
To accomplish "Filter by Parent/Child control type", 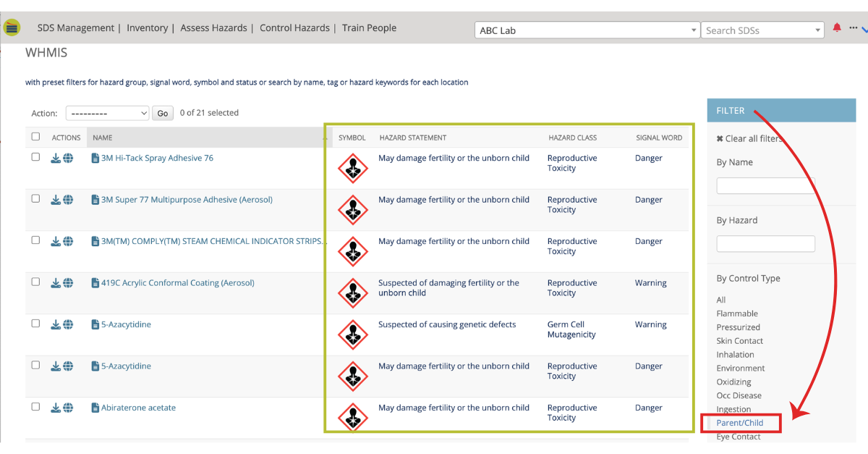I will tap(739, 423).
